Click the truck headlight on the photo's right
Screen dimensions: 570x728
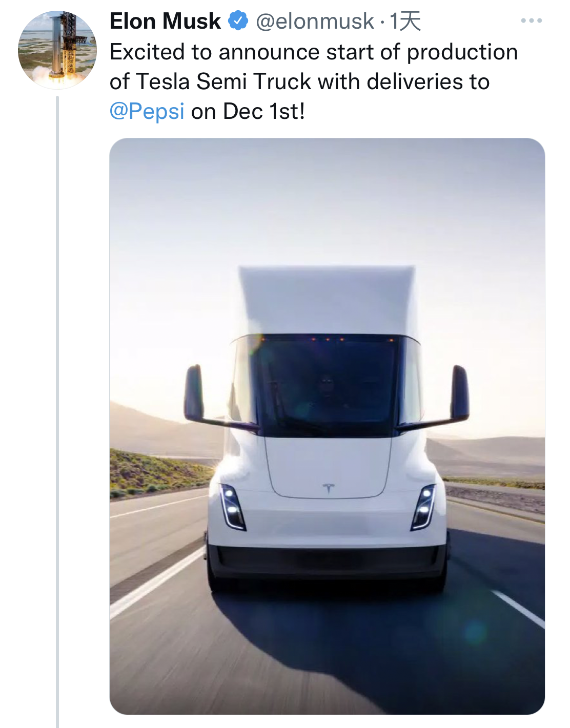(424, 506)
